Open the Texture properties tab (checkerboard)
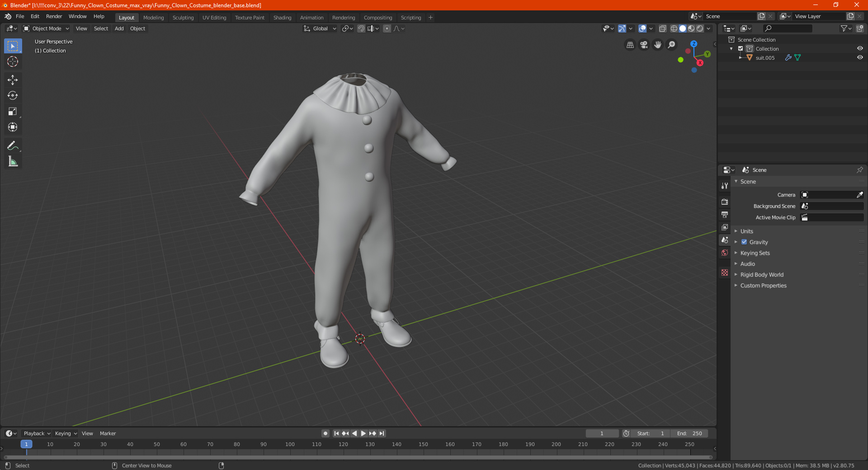 point(725,273)
